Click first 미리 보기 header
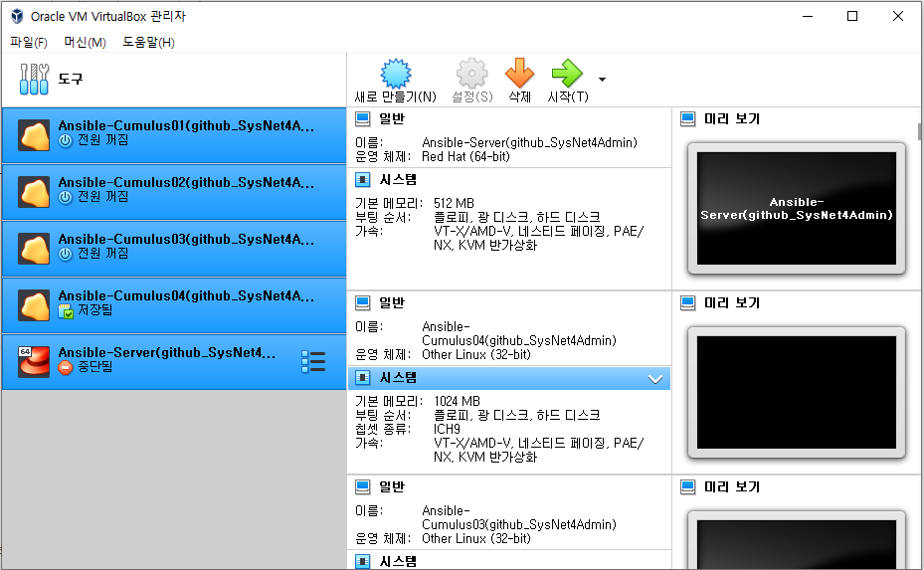Image resolution: width=924 pixels, height=570 pixels. 732,119
